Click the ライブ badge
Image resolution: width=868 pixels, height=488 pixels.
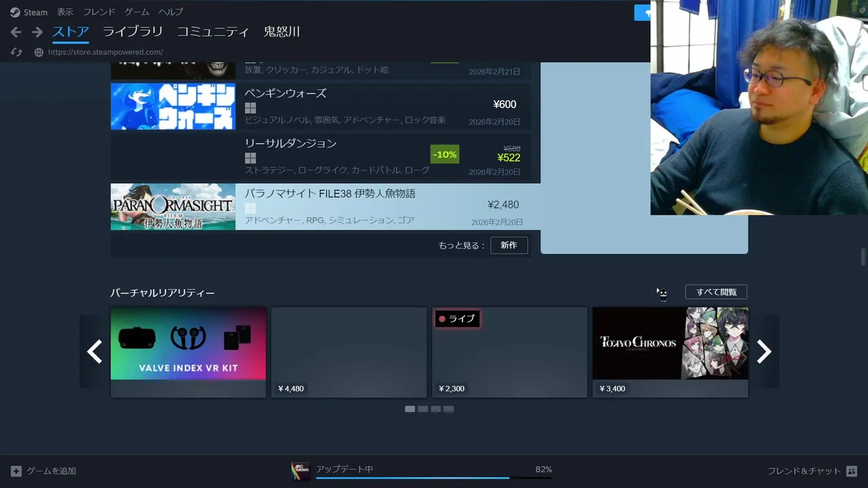pos(458,319)
